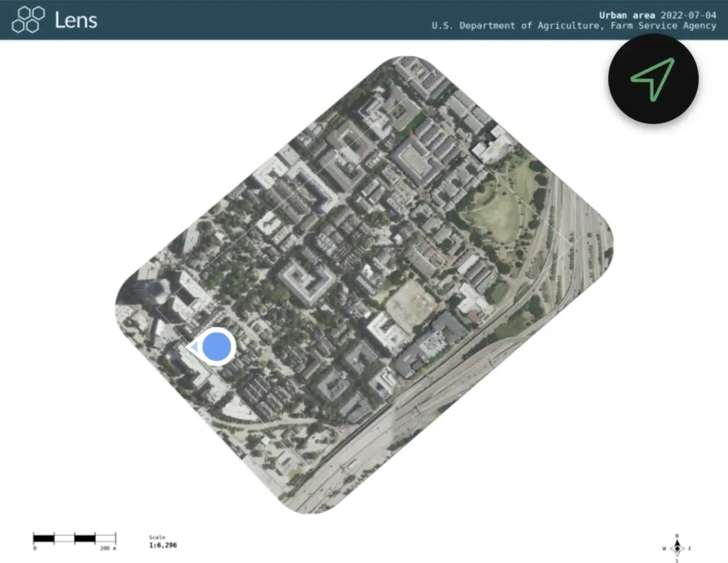Click the Lens title text
Viewport: 728px width, 563px height.
point(76,20)
